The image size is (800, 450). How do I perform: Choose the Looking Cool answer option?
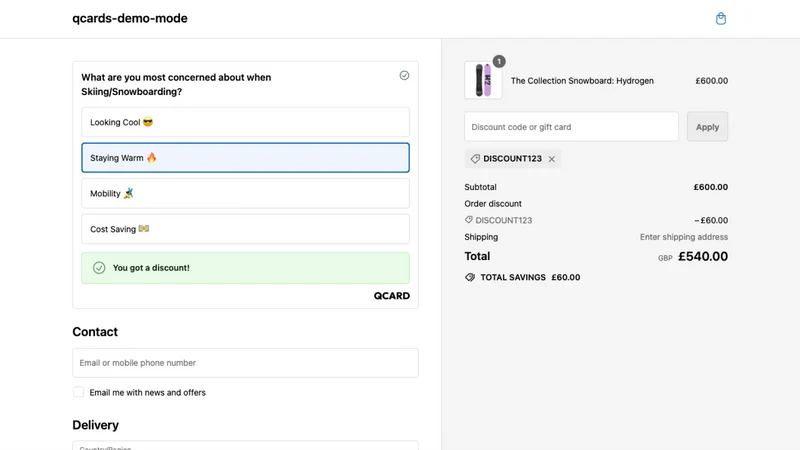245,122
